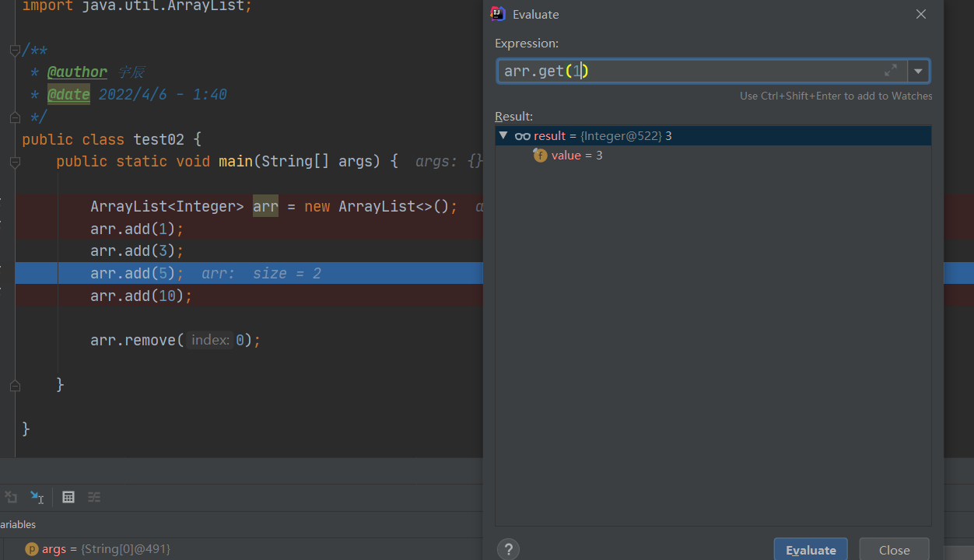Fold the main method using gutter marker
Screen dimensions: 974x560
pyautogui.click(x=15, y=162)
